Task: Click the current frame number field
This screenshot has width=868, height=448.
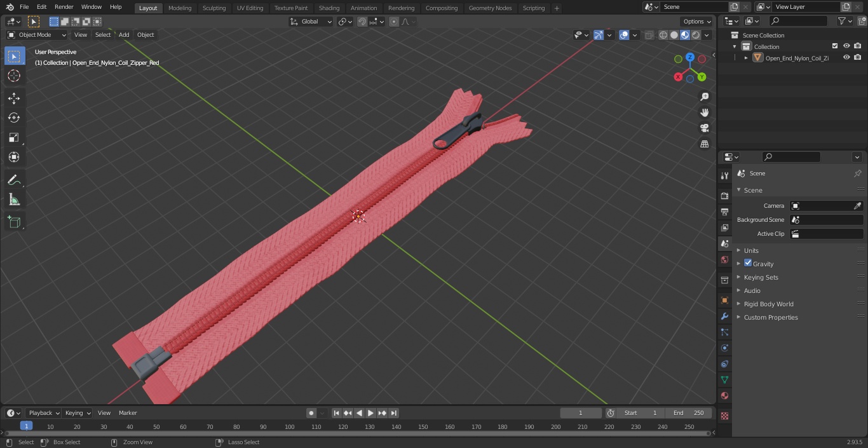Action: click(581, 413)
